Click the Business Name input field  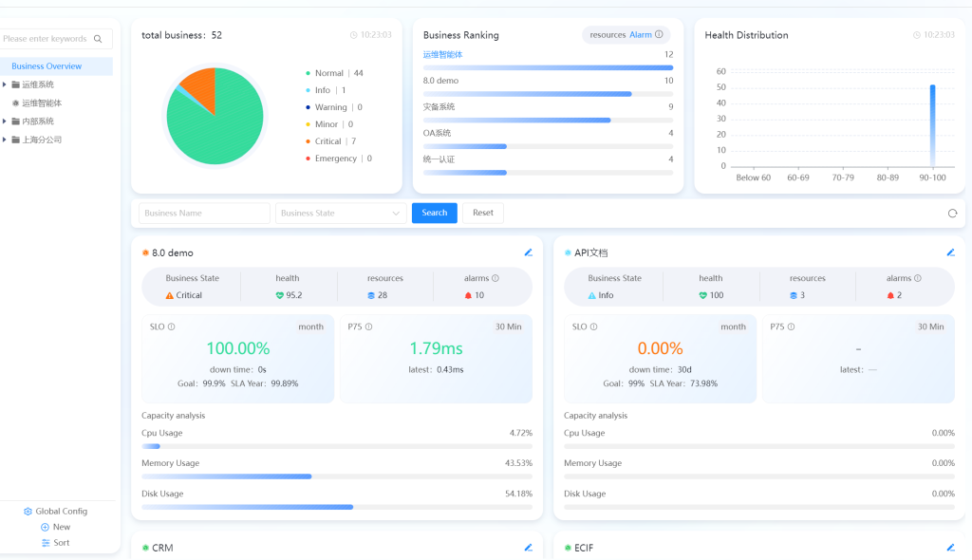pos(204,214)
